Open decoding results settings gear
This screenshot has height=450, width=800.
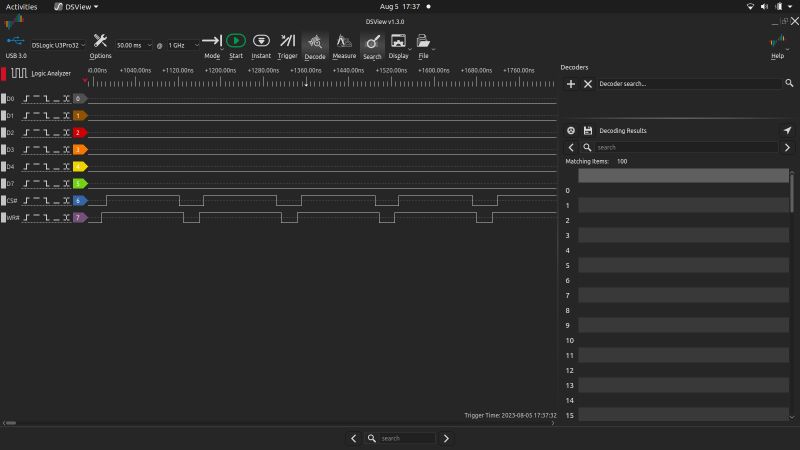point(571,131)
